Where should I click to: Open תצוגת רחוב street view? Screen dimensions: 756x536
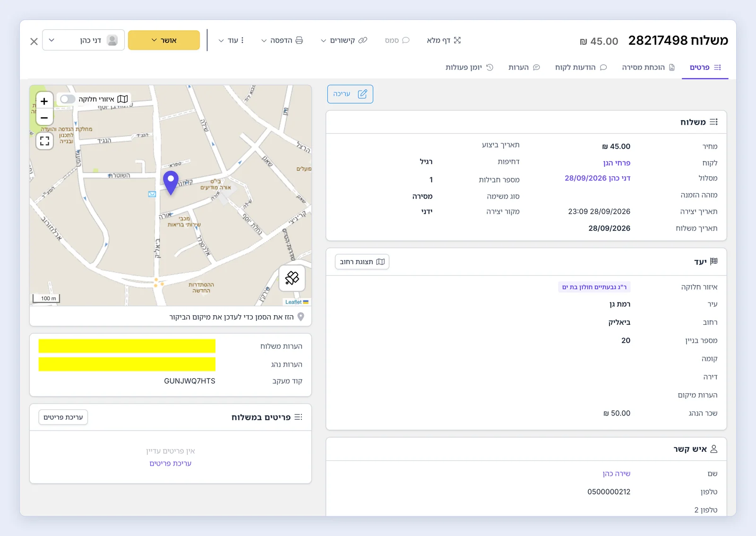pyautogui.click(x=362, y=262)
